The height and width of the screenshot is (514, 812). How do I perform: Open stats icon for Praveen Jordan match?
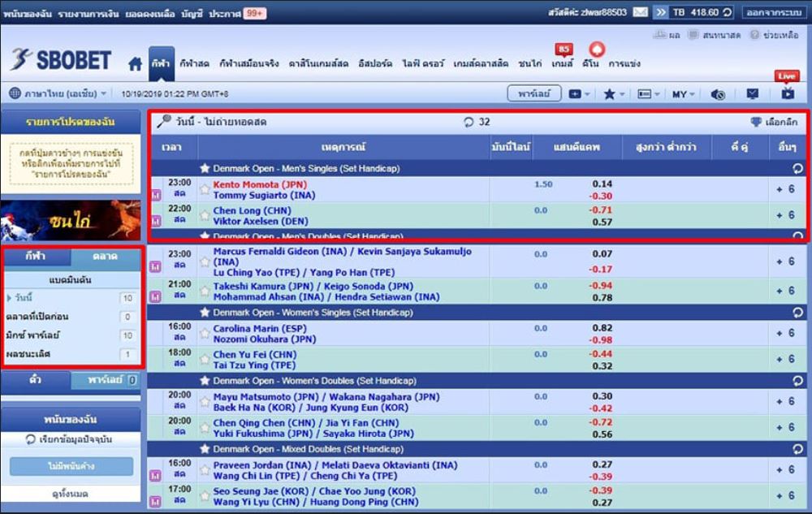[x=156, y=475]
